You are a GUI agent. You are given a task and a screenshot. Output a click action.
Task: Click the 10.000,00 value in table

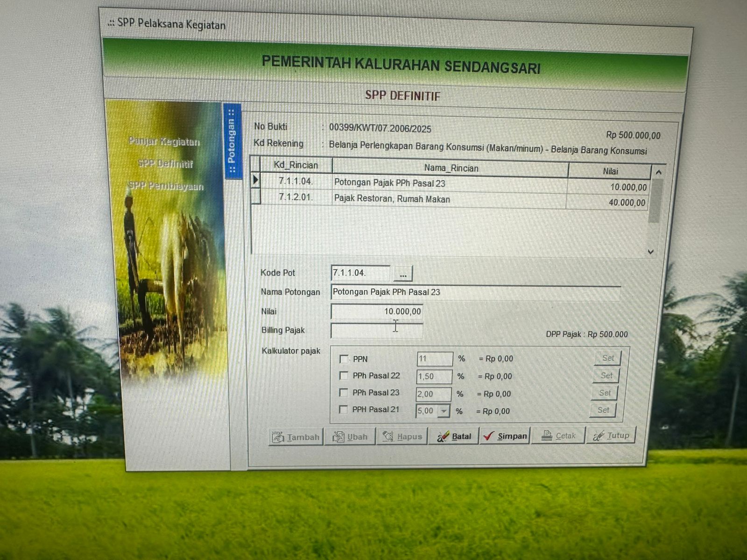(628, 187)
